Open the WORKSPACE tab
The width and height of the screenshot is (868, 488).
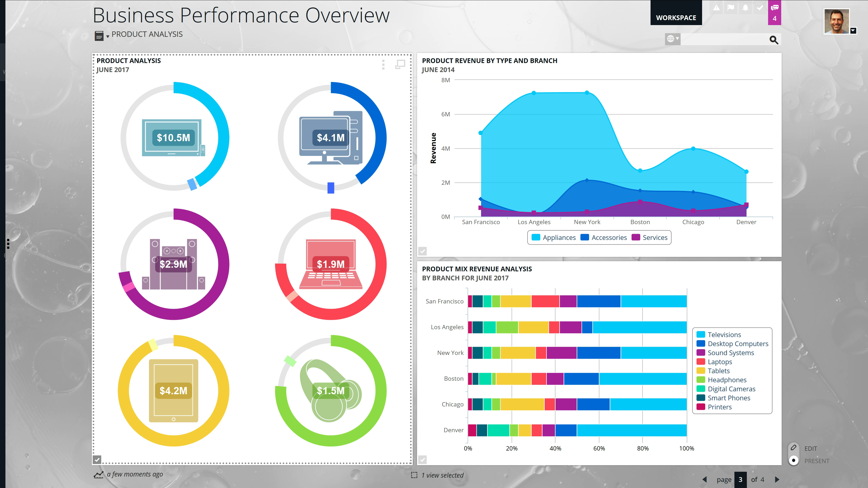point(676,18)
